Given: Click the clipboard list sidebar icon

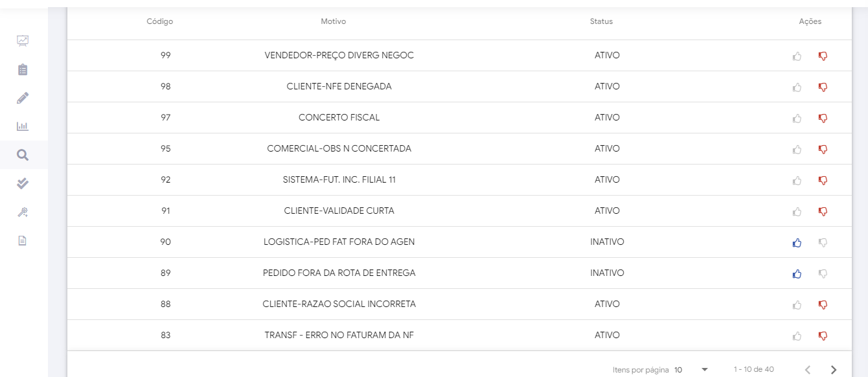Looking at the screenshot, I should (23, 69).
